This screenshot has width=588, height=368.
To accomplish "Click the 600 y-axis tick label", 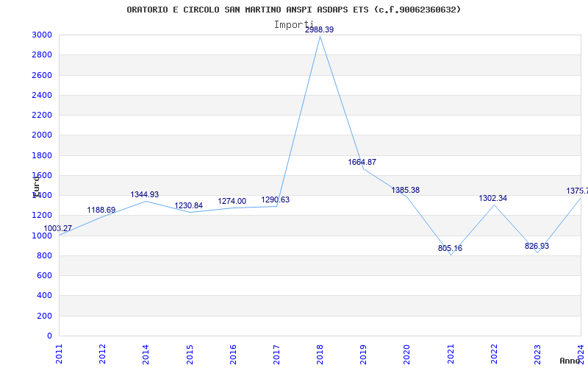I will tap(45, 275).
